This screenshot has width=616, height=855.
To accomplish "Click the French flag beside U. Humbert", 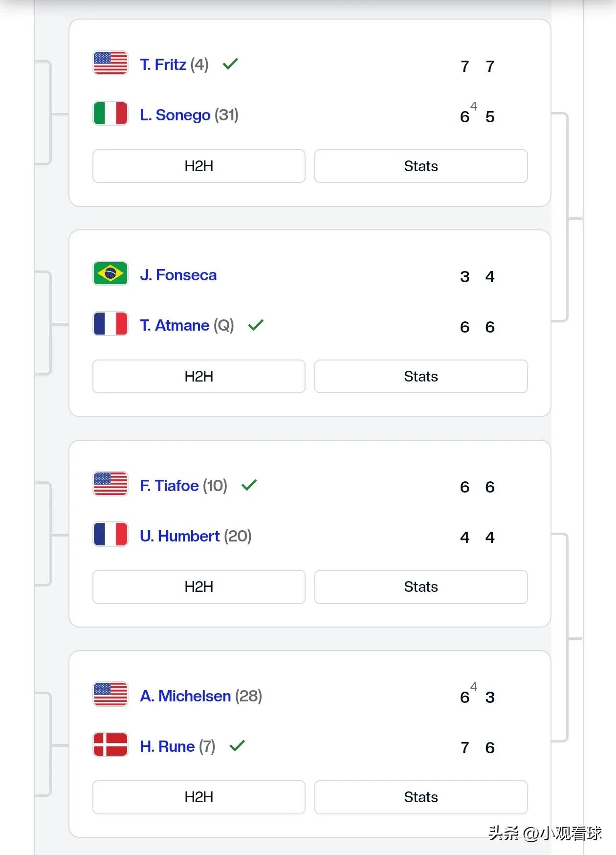I will [x=110, y=534].
